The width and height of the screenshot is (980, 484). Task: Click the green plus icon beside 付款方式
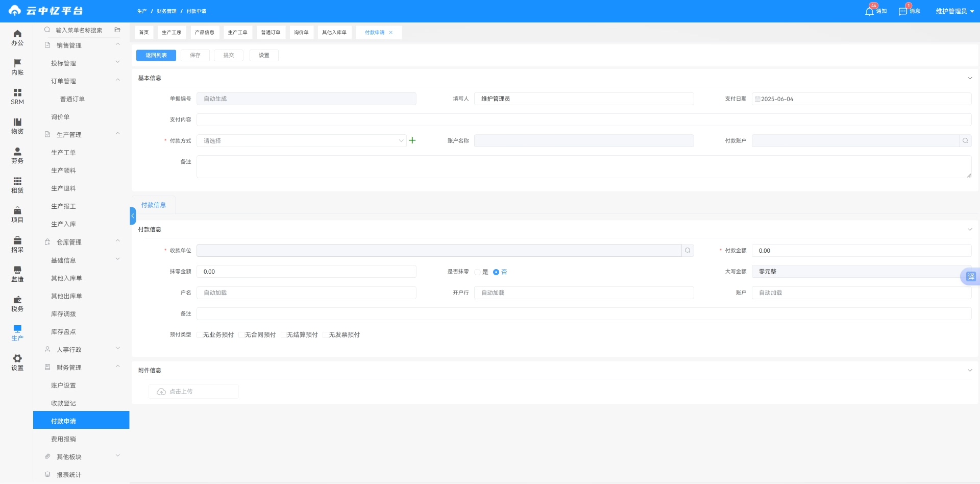coord(412,140)
